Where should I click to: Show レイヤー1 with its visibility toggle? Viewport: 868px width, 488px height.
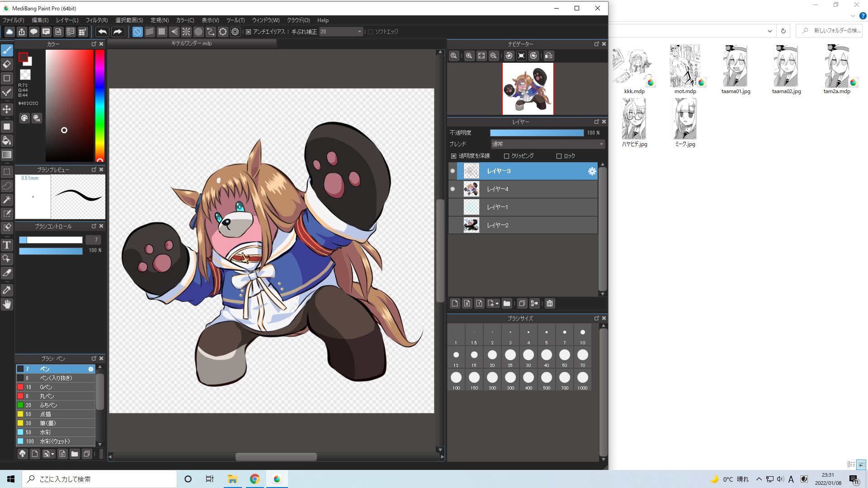pyautogui.click(x=453, y=207)
